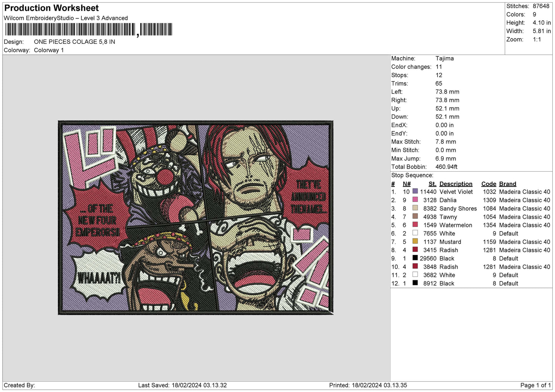The width and height of the screenshot is (555, 392).
Task: Click the 'Colorway 1' value
Action: 49,50
